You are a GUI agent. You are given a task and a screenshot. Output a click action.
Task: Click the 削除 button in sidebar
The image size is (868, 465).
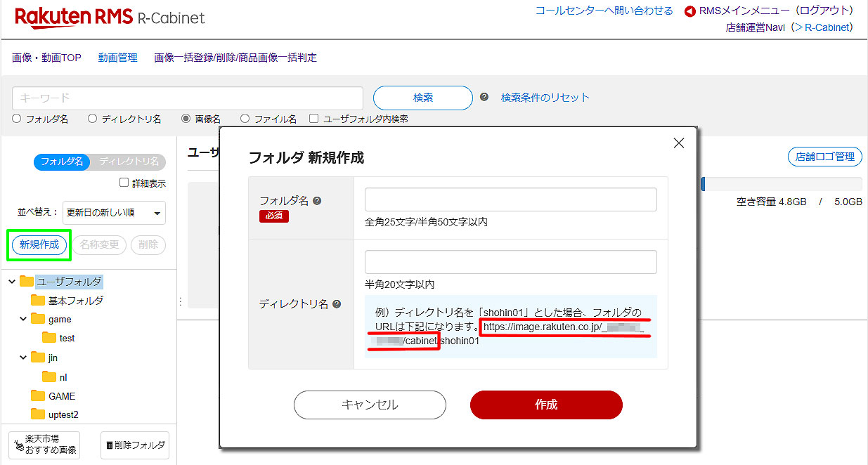pos(148,244)
